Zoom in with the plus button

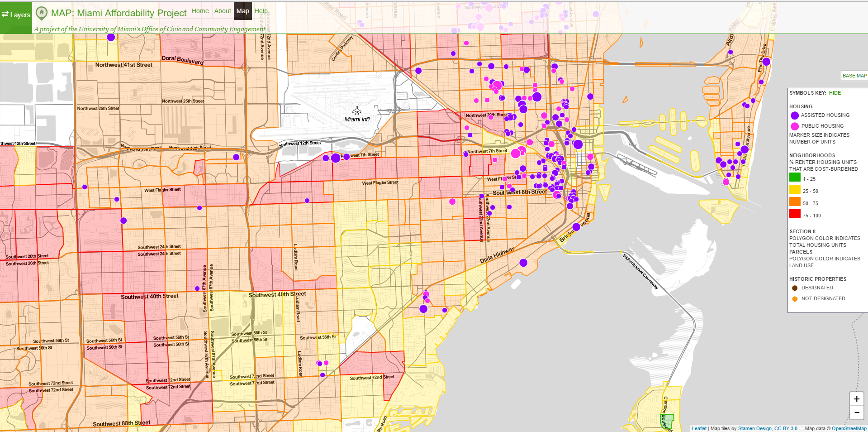(x=856, y=399)
